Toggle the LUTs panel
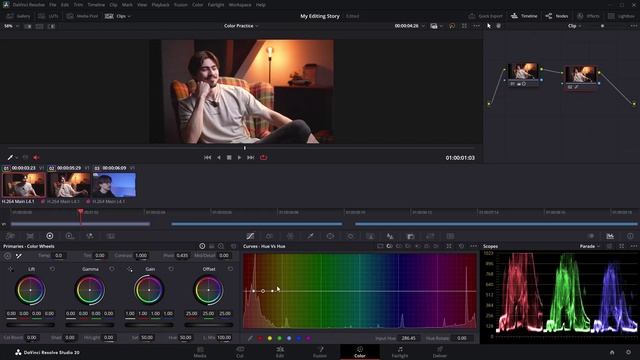The height and width of the screenshot is (360, 640). point(48,16)
